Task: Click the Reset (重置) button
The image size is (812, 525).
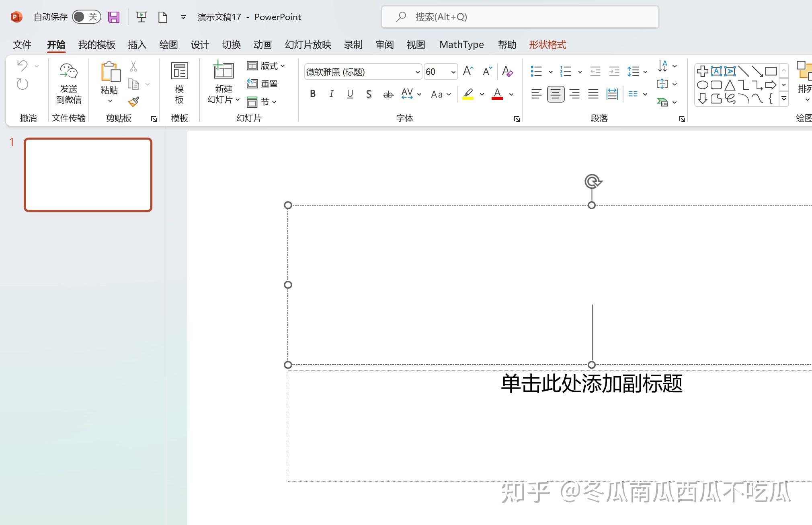Action: point(262,84)
